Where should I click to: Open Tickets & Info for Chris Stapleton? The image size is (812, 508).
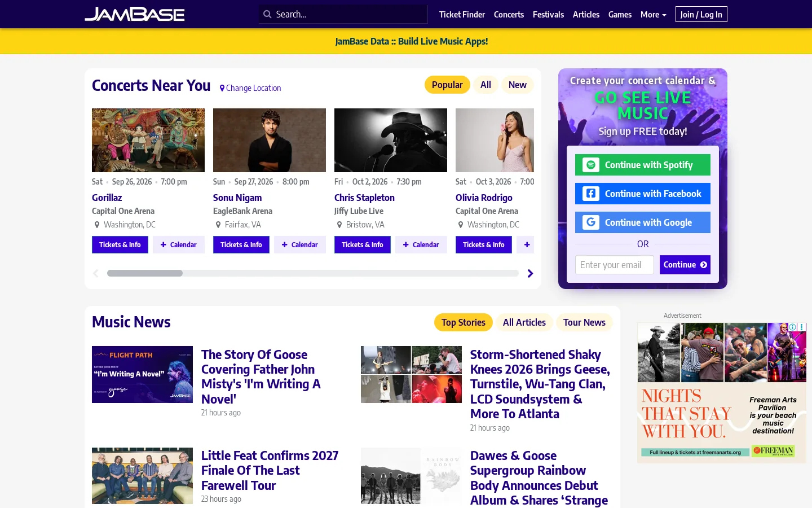(x=363, y=244)
